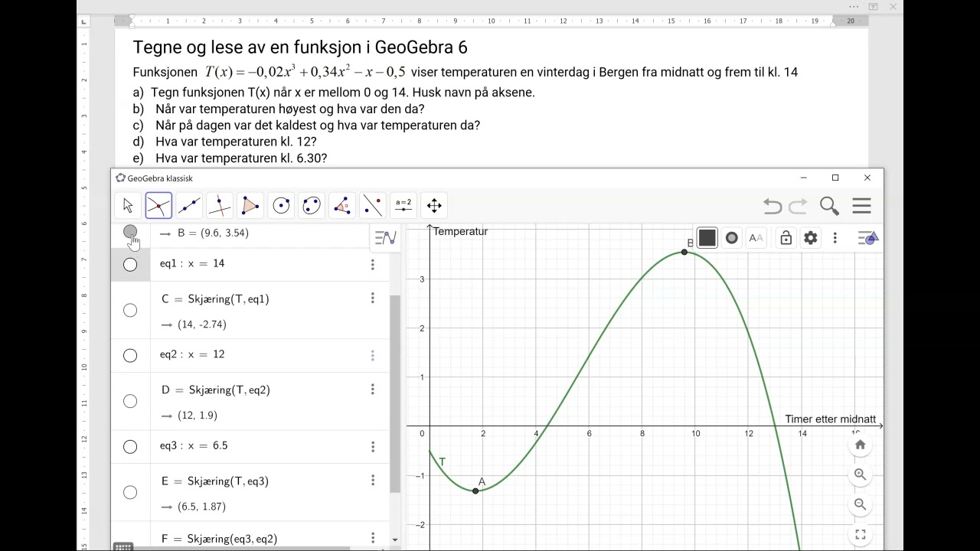Select the Perpendicular line tool
The height and width of the screenshot is (551, 980).
pos(220,205)
